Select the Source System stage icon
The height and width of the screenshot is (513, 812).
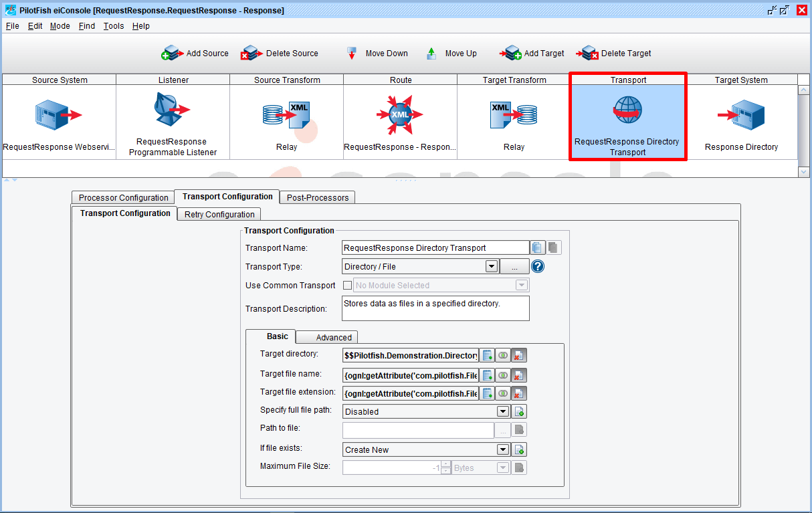click(x=59, y=115)
